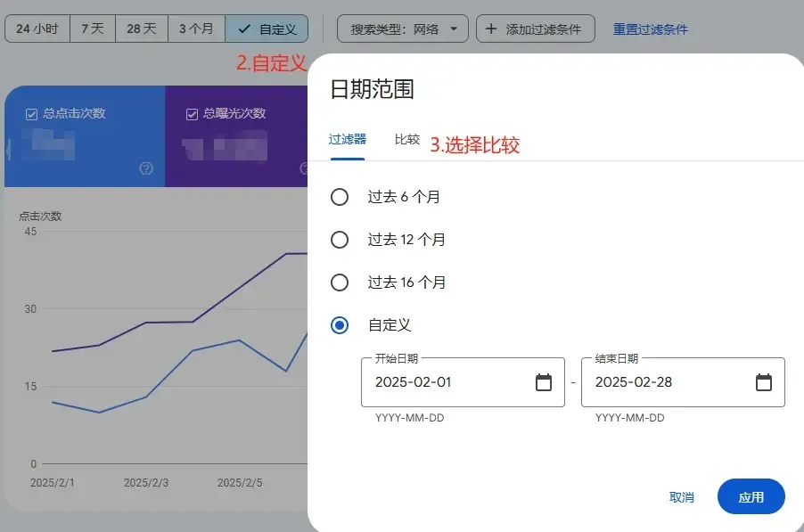Open the calendar picker for 结束日期
This screenshot has height=532, width=804.
coord(764,381)
